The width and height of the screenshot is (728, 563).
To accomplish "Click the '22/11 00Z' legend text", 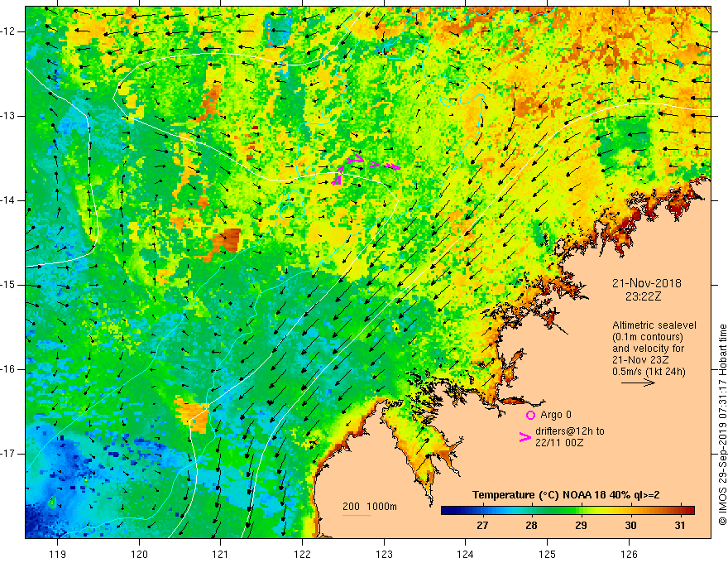I will click(x=559, y=443).
